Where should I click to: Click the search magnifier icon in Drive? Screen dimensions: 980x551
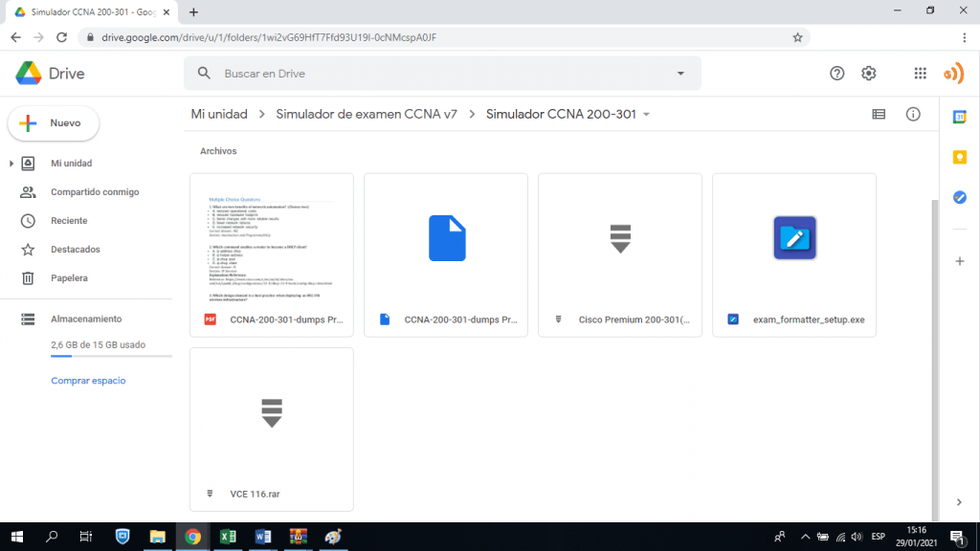point(204,73)
